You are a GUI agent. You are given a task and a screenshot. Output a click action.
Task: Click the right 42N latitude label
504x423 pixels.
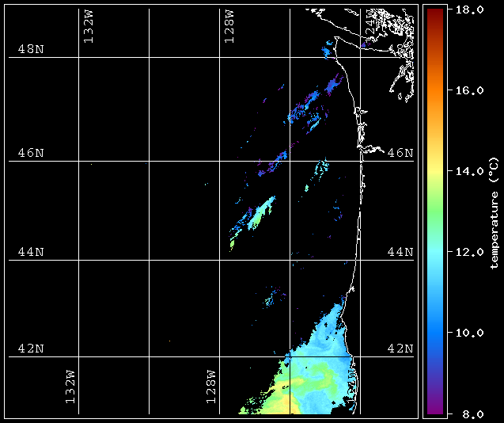[x=400, y=349]
